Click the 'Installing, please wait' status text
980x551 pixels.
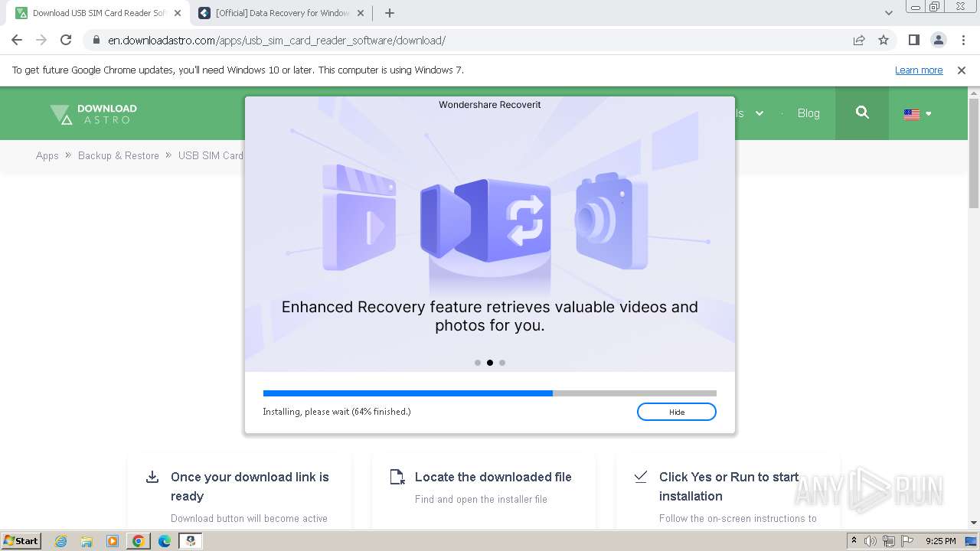(337, 412)
